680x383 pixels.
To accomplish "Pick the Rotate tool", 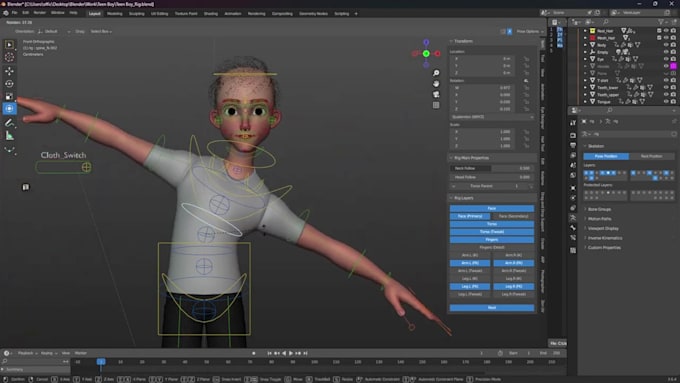I will point(9,83).
